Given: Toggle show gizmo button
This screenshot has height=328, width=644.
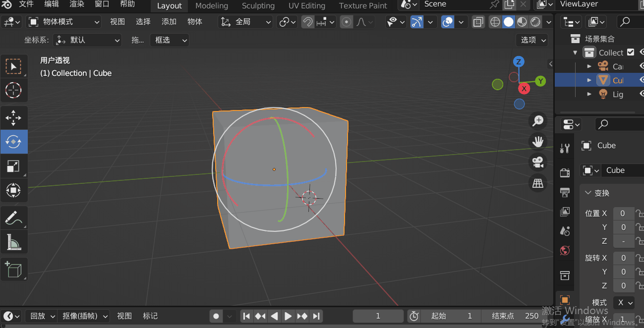Looking at the screenshot, I should click(x=417, y=22).
